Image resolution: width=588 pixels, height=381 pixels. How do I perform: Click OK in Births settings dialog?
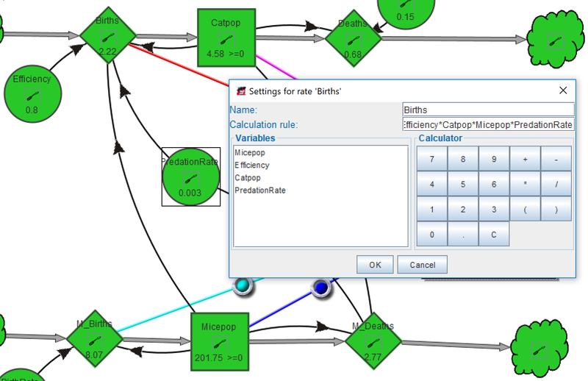point(375,265)
